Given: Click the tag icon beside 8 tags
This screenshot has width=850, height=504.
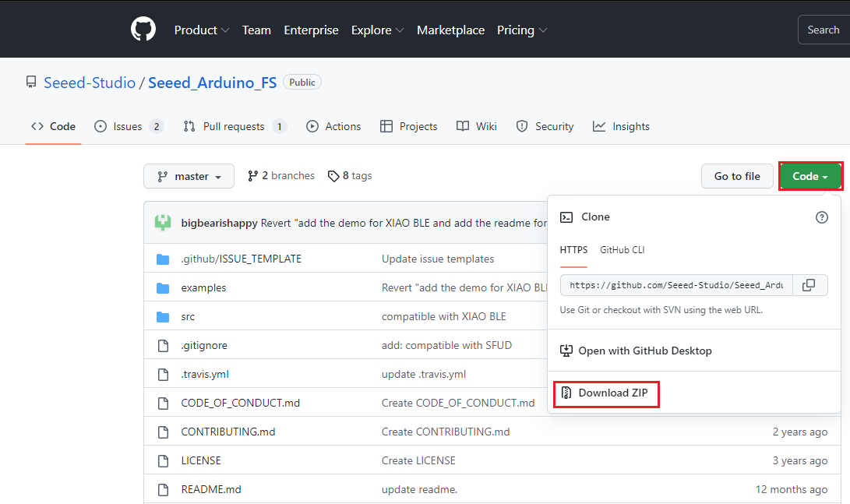Looking at the screenshot, I should 333,176.
